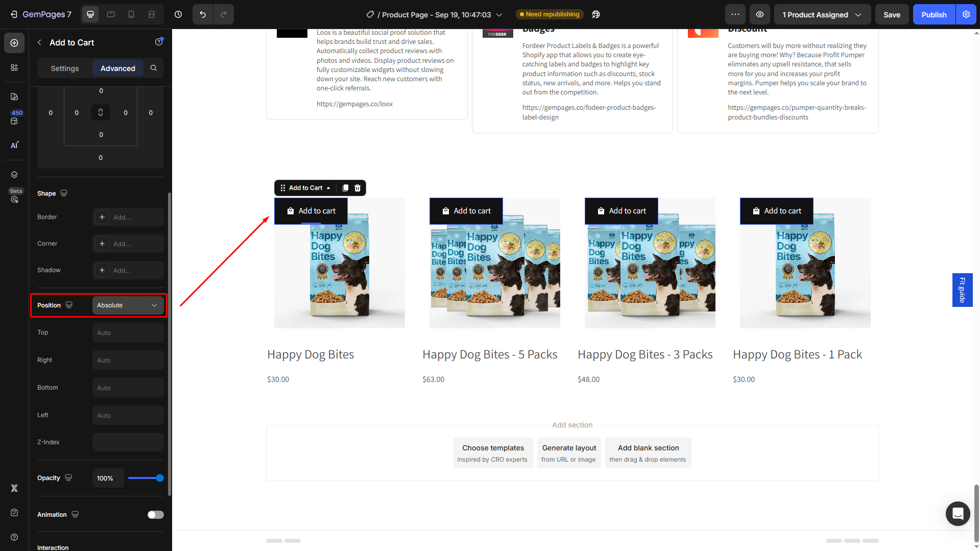This screenshot has width=980, height=551.
Task: Click the $48.00 price text
Action: [x=588, y=379]
